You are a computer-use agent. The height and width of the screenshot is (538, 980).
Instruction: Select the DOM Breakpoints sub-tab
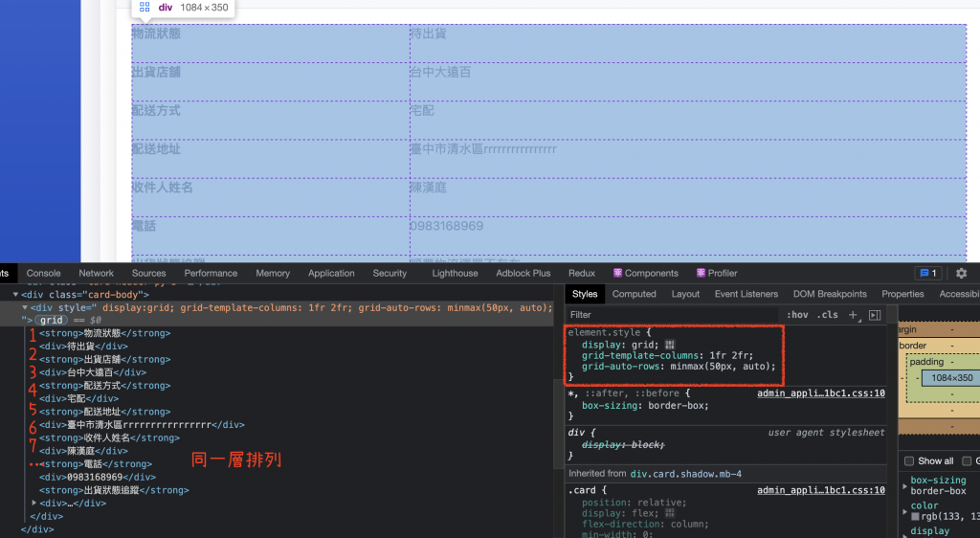830,294
